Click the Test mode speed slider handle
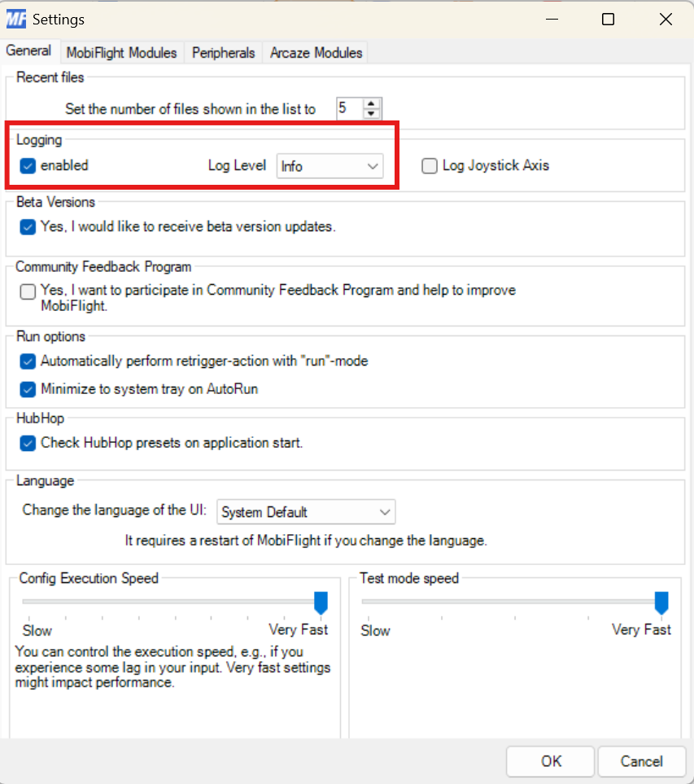Image resolution: width=694 pixels, height=784 pixels. (x=661, y=602)
